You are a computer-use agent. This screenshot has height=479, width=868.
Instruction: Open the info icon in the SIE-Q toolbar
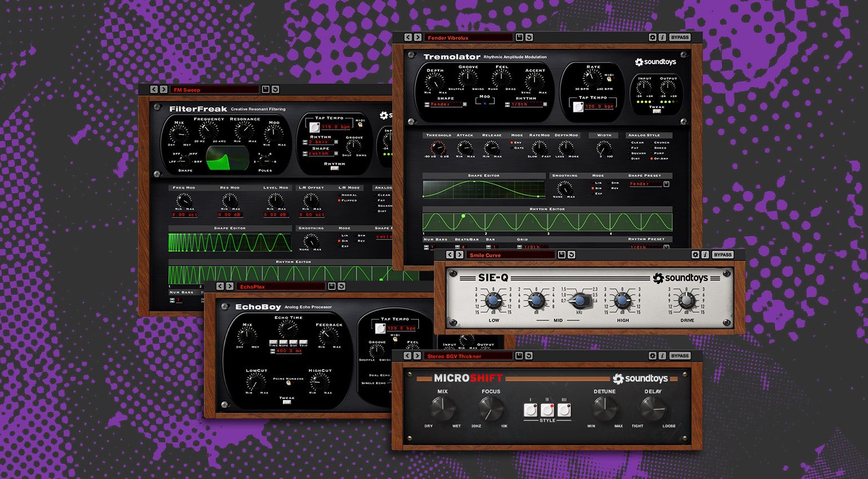(x=705, y=255)
